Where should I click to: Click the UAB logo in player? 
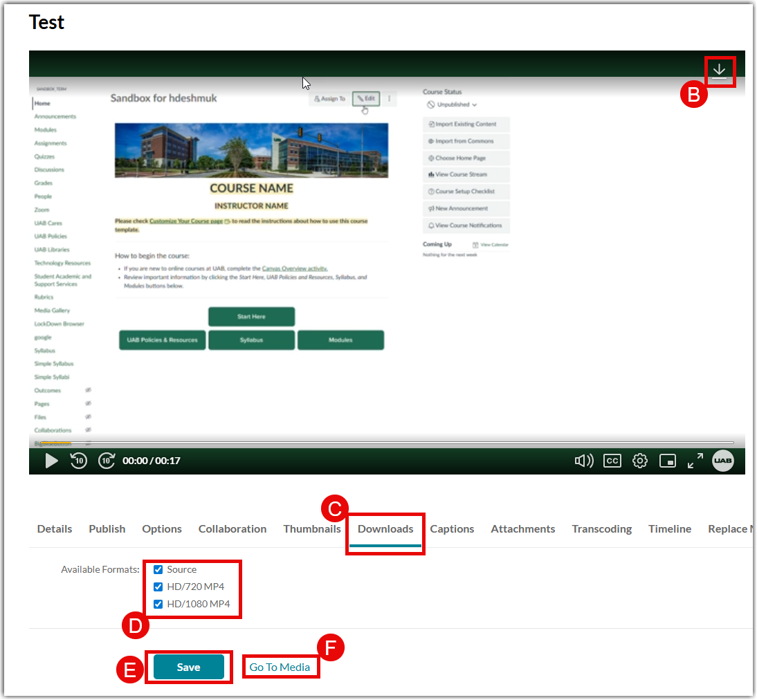(723, 461)
